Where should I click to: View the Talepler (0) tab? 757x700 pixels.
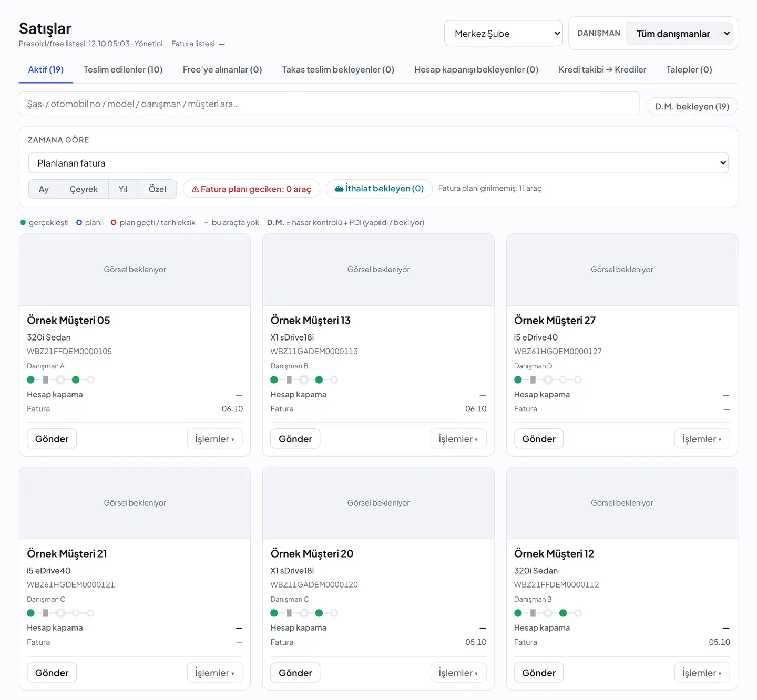click(689, 70)
